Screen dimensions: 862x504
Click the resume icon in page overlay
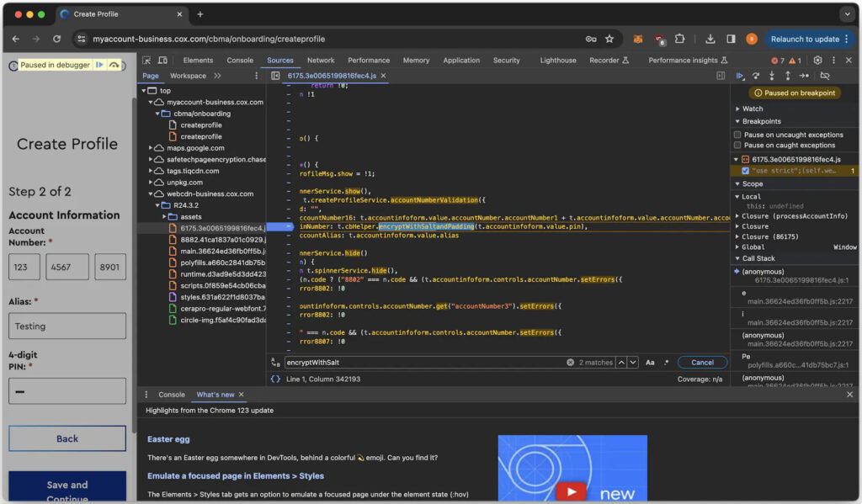tap(99, 65)
